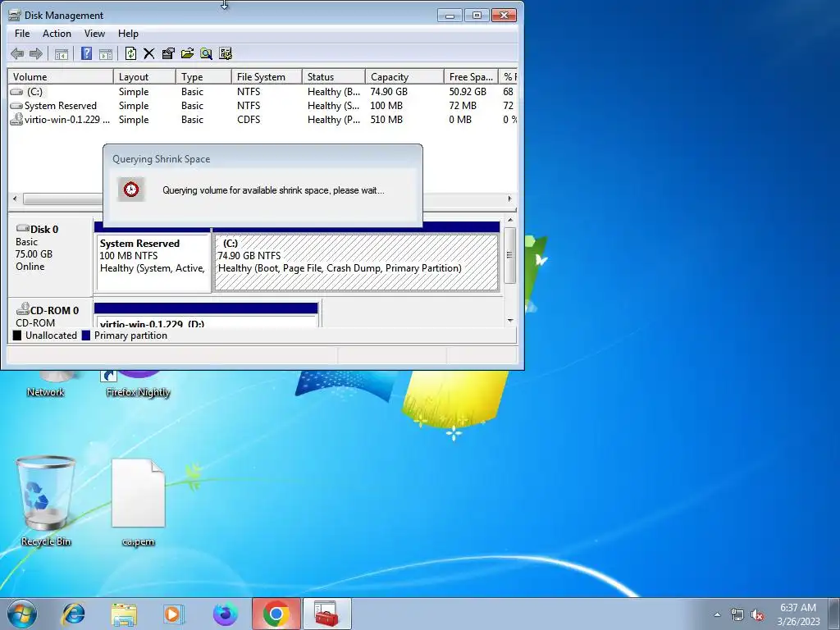Image resolution: width=840 pixels, height=630 pixels.
Task: Click the CDFS file system cell
Action: (249, 120)
